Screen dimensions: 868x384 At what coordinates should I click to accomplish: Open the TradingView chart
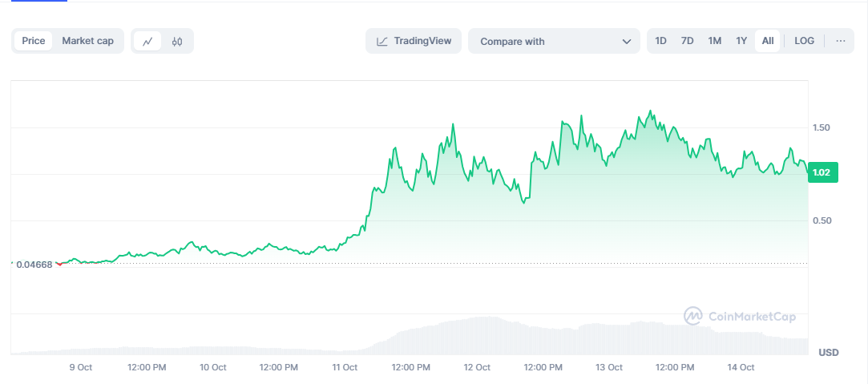click(x=414, y=41)
